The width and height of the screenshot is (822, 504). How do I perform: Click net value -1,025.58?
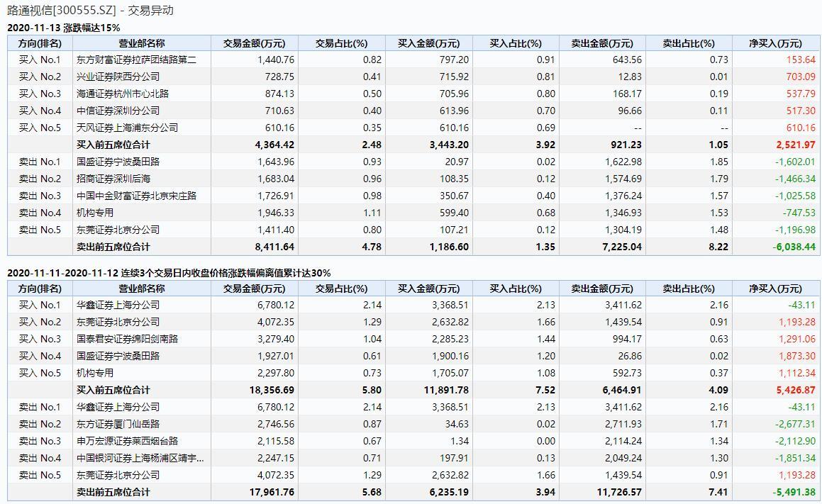(x=795, y=196)
